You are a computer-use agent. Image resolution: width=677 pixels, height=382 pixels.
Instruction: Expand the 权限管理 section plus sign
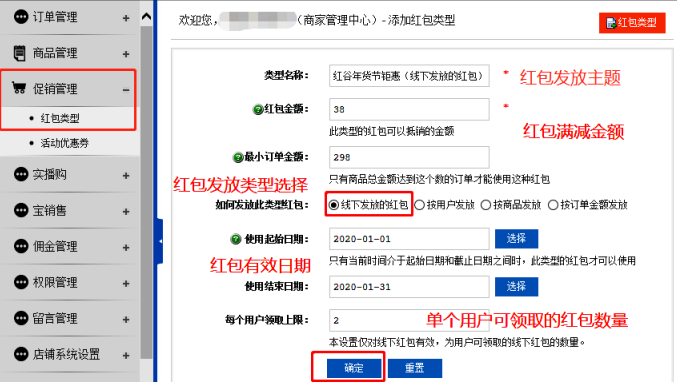click(126, 283)
